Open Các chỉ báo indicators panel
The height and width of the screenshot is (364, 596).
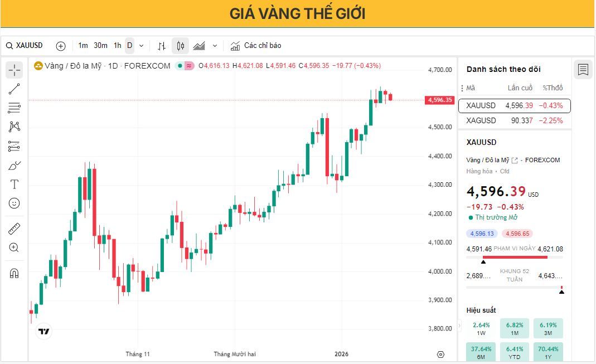pyautogui.click(x=262, y=45)
